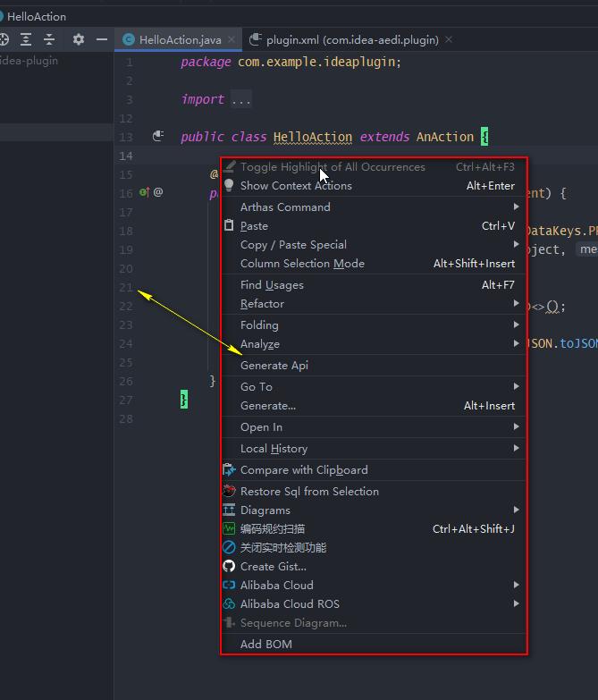
Task: Select the idea-plugin project tree node
Action: click(29, 61)
